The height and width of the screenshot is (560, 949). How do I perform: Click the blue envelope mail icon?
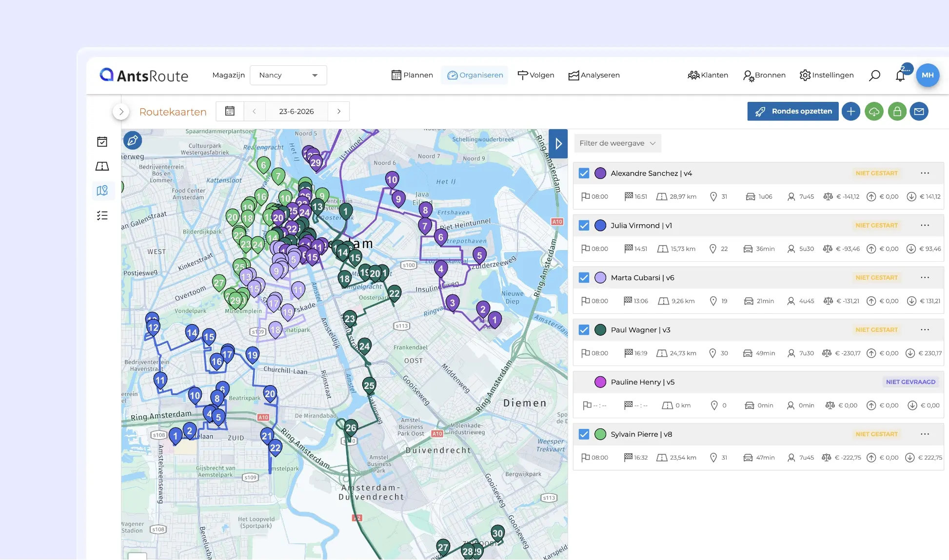pos(919,111)
